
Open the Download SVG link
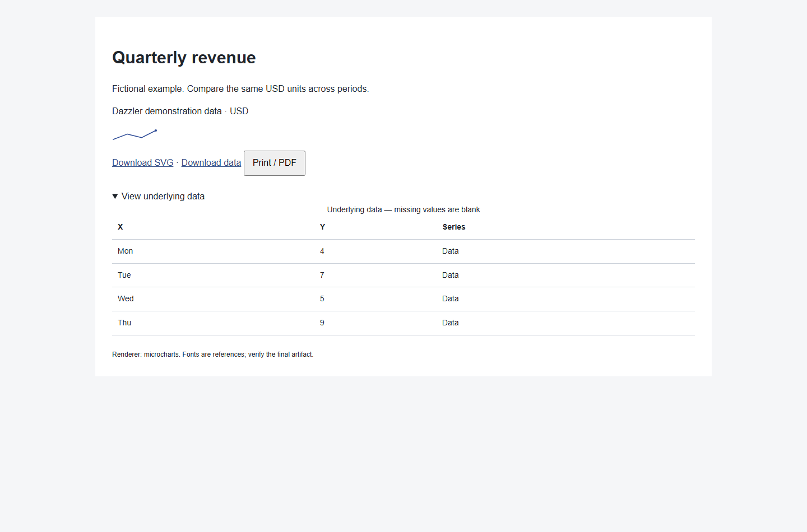(143, 162)
